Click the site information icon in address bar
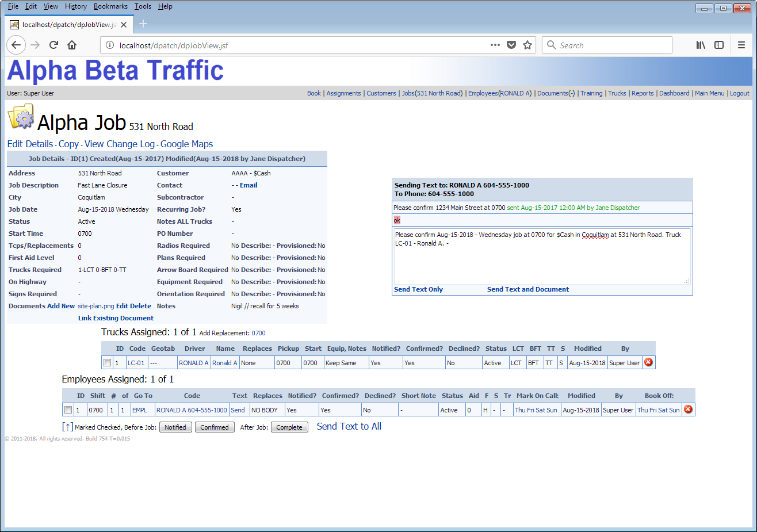The image size is (757, 532). 110,45
